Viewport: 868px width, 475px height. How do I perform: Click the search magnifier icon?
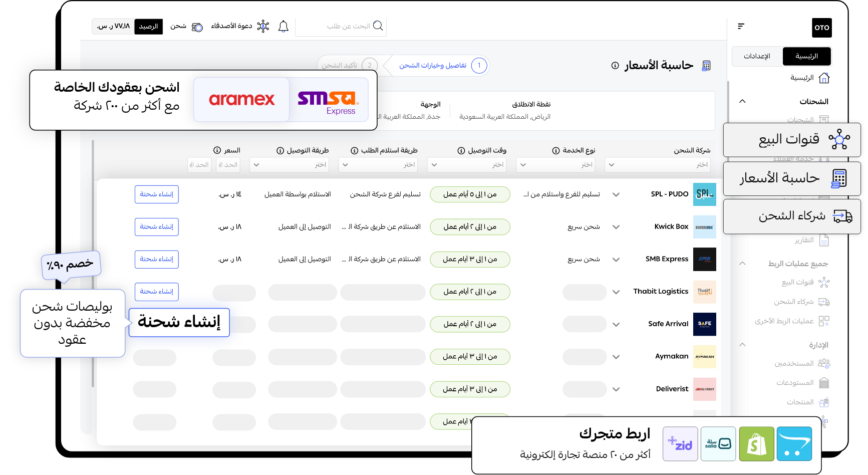click(x=378, y=26)
